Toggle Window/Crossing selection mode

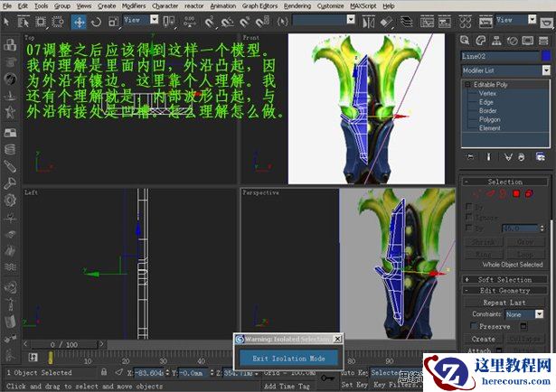58,22
